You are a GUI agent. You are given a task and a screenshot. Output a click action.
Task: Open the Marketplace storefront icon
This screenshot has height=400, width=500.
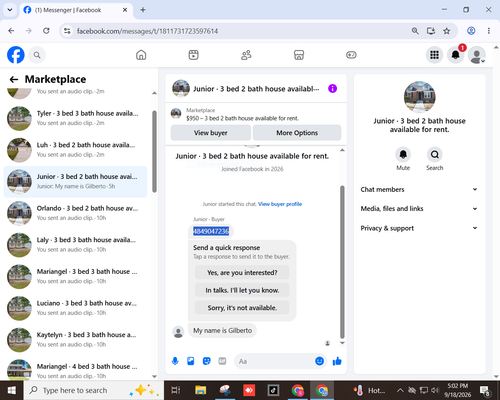(x=299, y=55)
